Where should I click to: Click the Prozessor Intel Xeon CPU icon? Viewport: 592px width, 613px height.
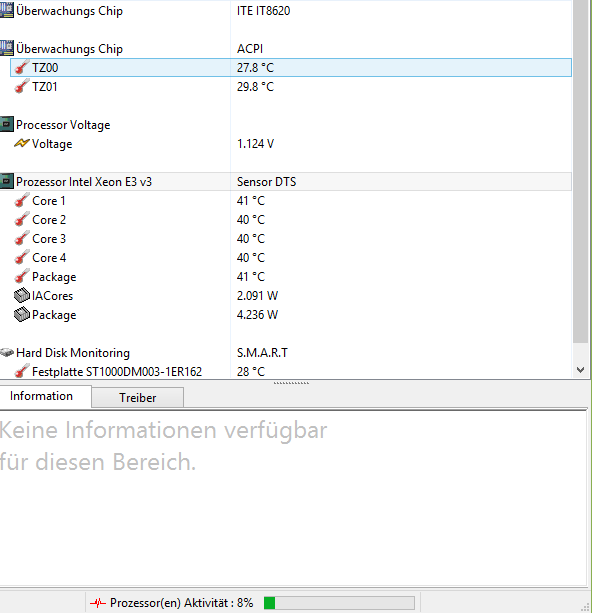[x=7, y=181]
